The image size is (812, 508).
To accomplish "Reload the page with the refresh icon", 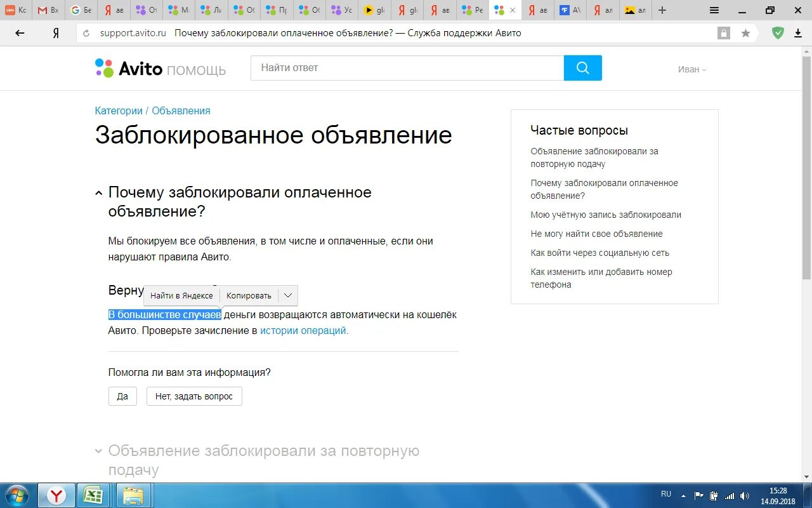I will [x=87, y=33].
